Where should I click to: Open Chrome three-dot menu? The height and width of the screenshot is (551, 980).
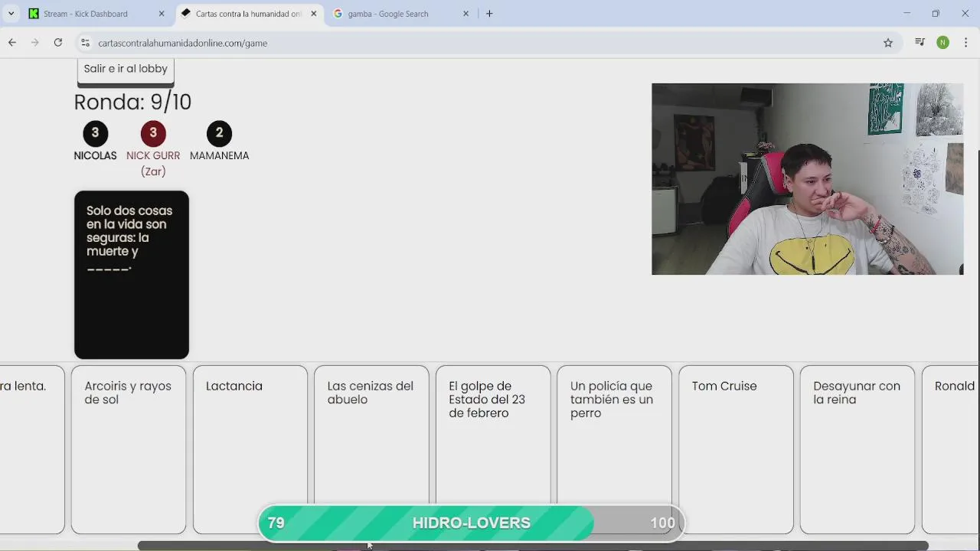click(x=965, y=43)
